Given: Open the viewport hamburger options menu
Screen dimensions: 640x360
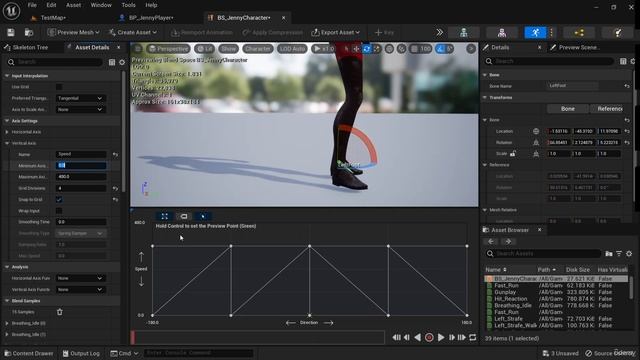Looking at the screenshot, I should pyautogui.click(x=138, y=49).
